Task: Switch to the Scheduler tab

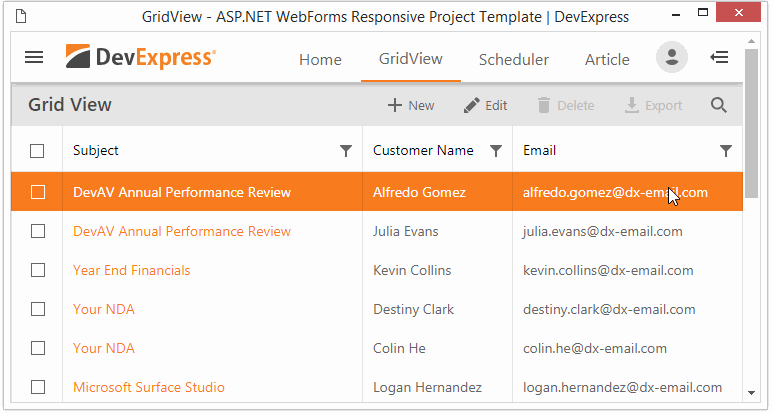Action: (513, 59)
